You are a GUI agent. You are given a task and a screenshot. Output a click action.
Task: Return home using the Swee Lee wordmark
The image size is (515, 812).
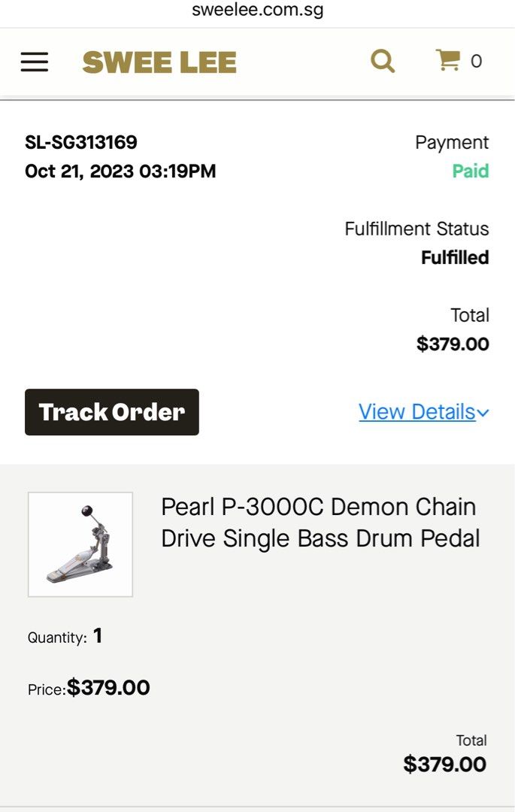coord(159,61)
